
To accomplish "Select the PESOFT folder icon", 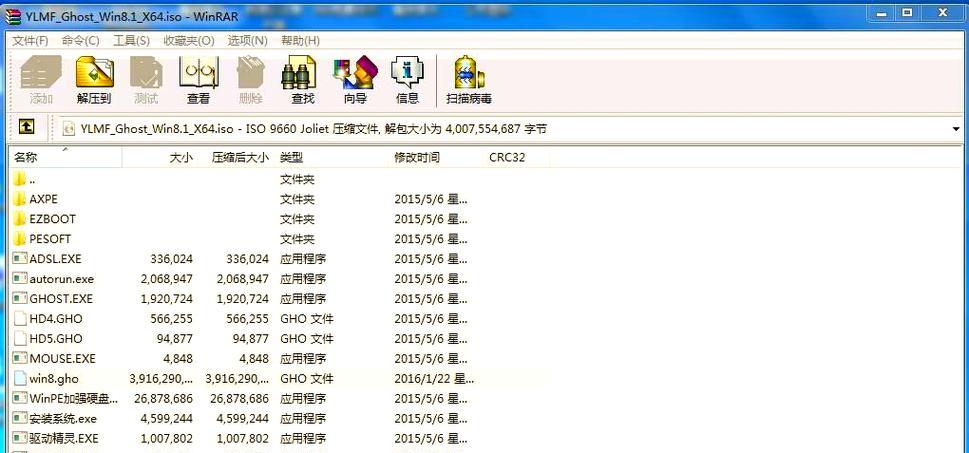I will point(20,239).
